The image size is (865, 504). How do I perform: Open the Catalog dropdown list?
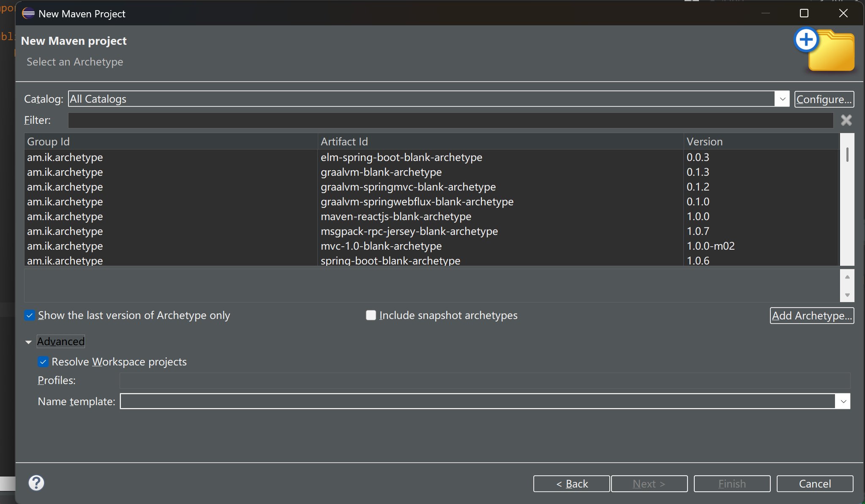pyautogui.click(x=782, y=99)
